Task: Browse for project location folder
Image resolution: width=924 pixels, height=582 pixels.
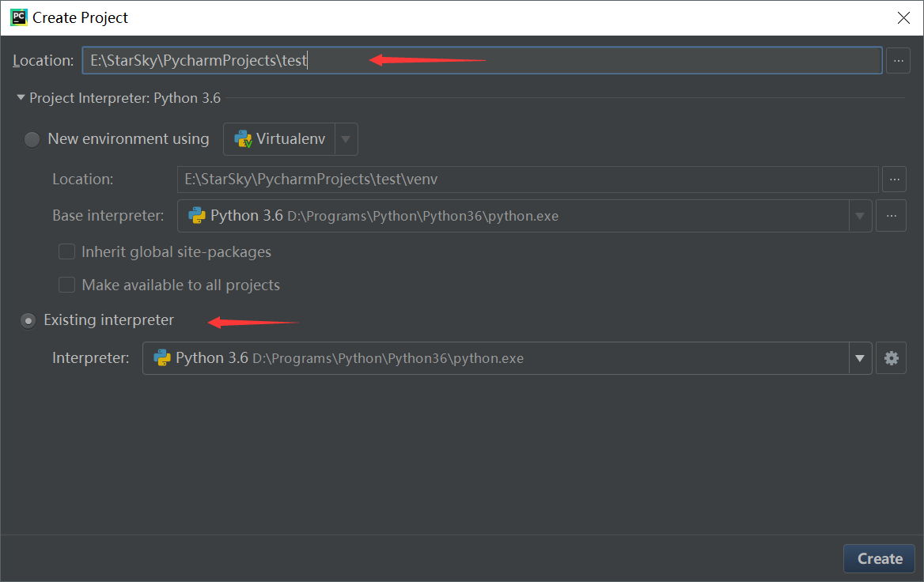Action: 898,61
